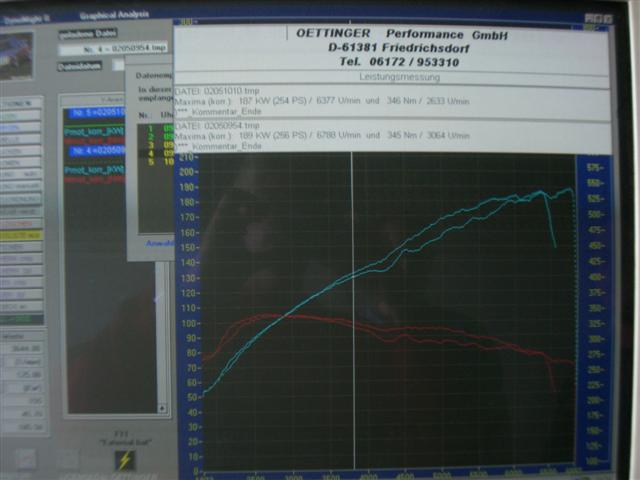Select red torque curve entry under Nr. 5

pos(94,141)
